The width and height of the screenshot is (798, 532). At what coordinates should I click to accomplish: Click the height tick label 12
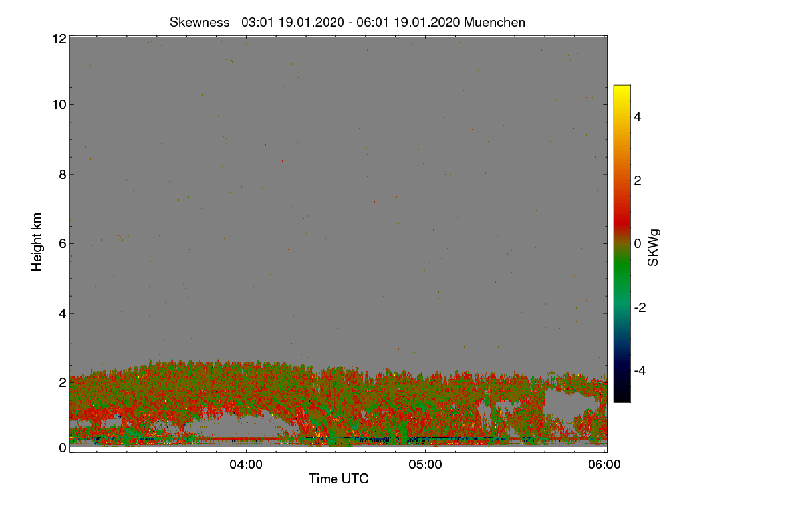59,39
